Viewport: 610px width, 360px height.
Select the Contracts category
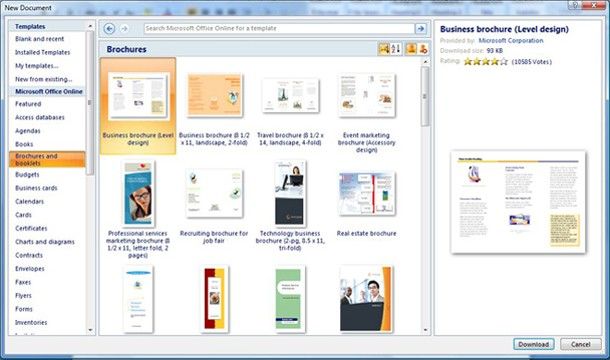click(29, 255)
